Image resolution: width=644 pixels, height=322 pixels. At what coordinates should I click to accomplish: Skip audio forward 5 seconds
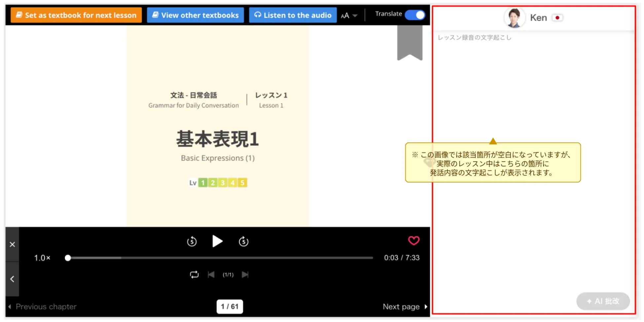243,241
